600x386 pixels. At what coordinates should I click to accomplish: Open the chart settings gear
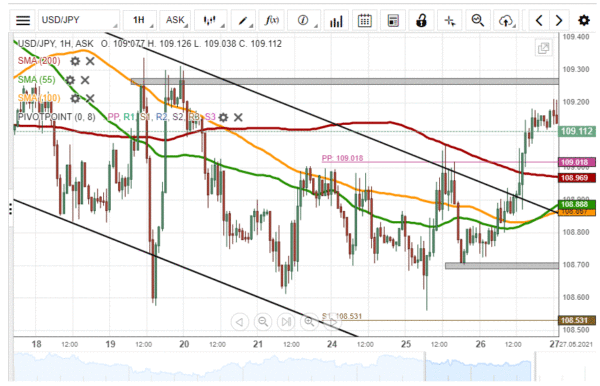pos(584,20)
